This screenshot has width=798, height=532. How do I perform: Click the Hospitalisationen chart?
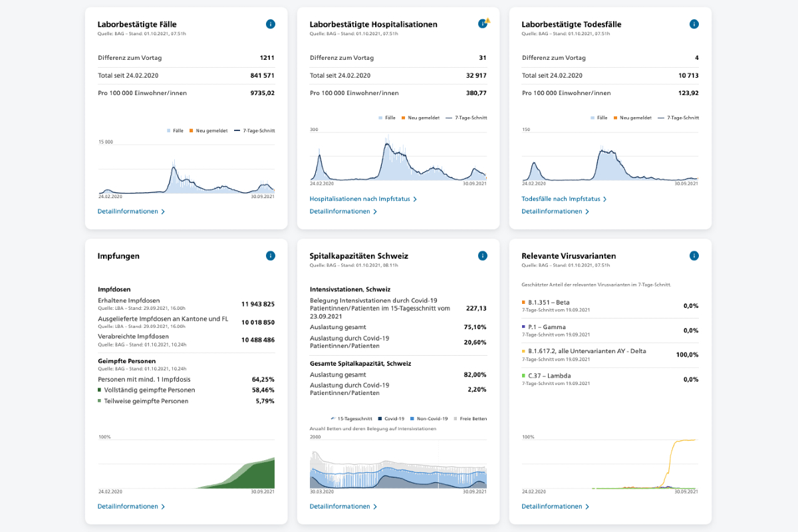click(x=398, y=156)
